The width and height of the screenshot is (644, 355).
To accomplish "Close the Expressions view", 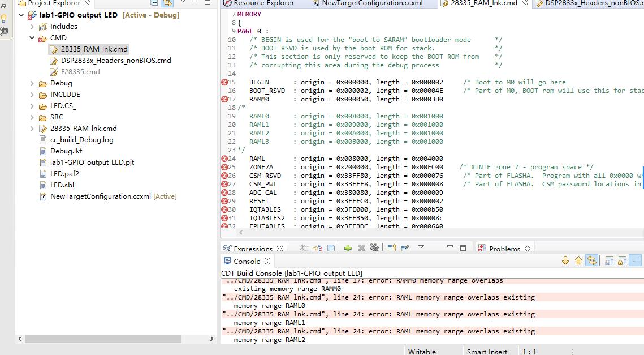I will click(x=280, y=249).
